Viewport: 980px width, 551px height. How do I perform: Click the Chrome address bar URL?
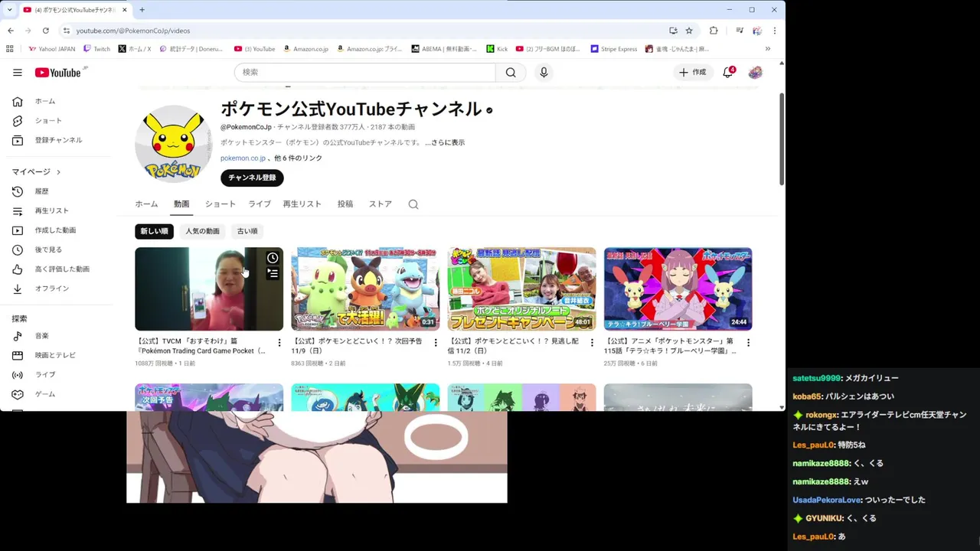[133, 31]
